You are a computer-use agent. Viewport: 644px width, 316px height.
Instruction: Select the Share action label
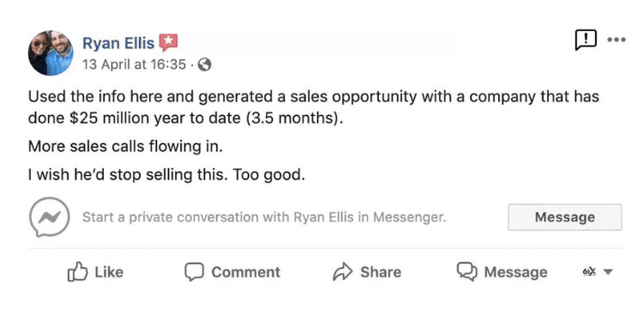tap(381, 272)
